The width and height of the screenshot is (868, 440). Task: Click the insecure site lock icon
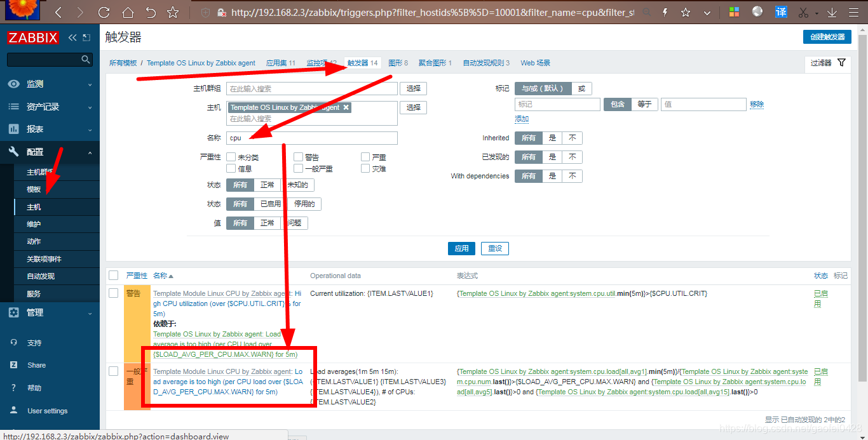tap(221, 12)
